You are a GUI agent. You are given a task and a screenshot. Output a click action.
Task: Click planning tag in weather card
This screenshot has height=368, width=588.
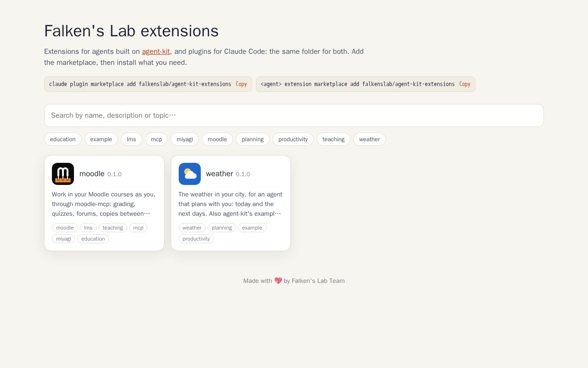tap(222, 228)
